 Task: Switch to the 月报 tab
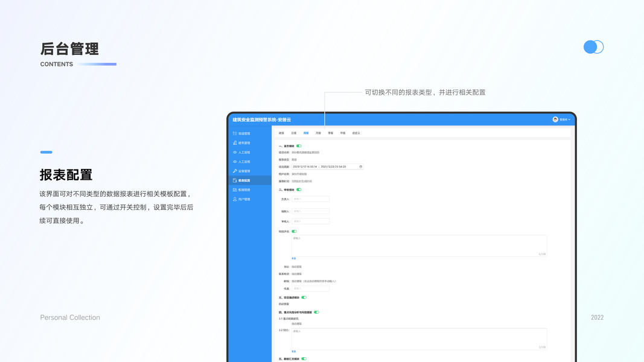[x=318, y=133]
